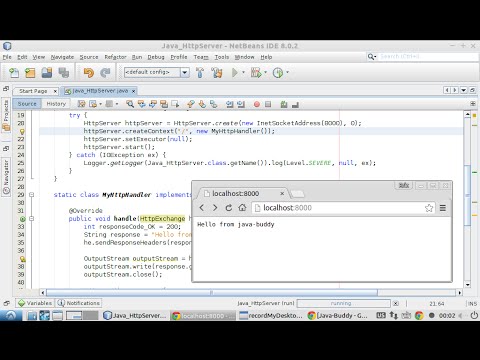
Task: Click the lightbulb hint at line 21
Action: [22, 131]
